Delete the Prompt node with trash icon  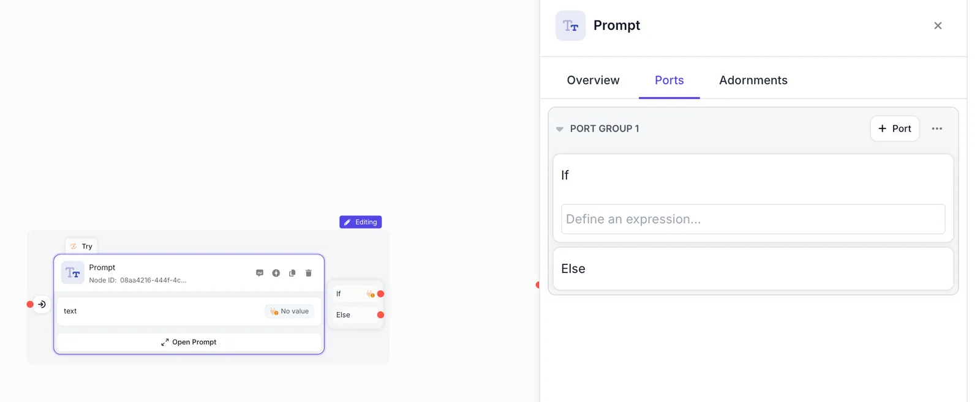(x=309, y=273)
